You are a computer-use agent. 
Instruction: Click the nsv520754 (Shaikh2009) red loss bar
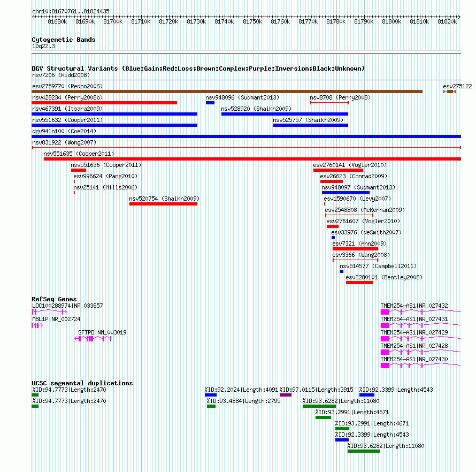point(163,204)
